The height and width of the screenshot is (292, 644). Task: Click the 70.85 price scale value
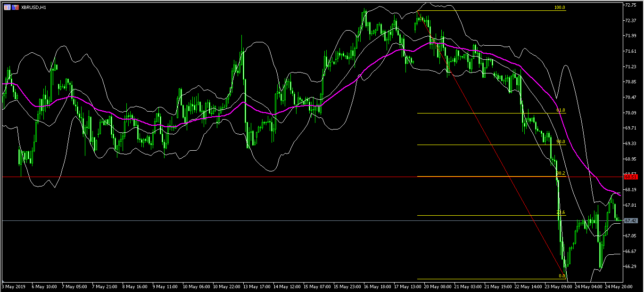(631, 82)
